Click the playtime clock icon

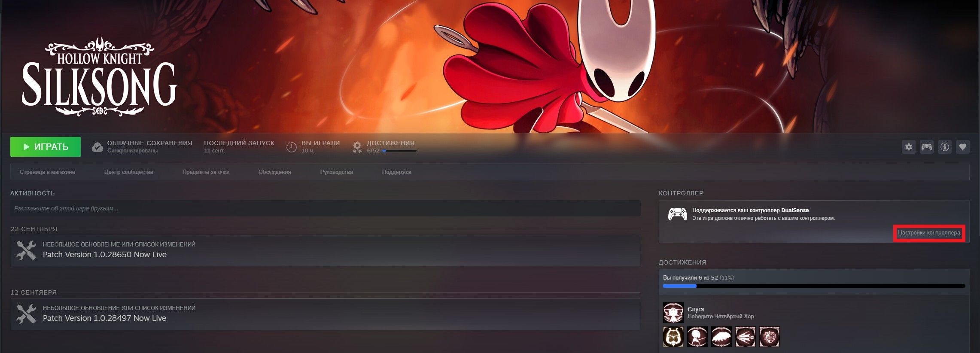point(292,147)
